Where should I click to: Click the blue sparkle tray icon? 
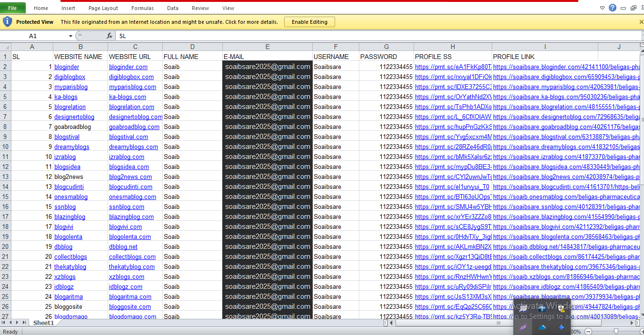click(561, 327)
